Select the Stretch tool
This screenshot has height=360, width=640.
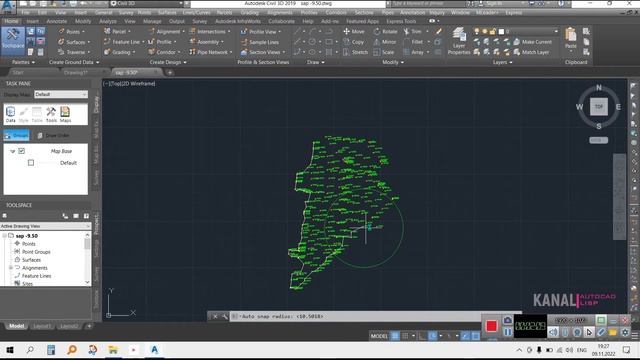tap(356, 52)
